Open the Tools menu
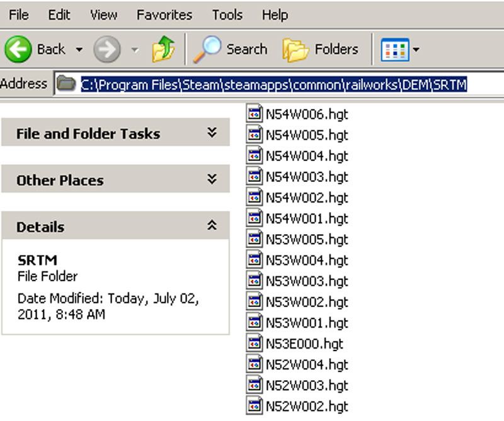 click(x=227, y=14)
